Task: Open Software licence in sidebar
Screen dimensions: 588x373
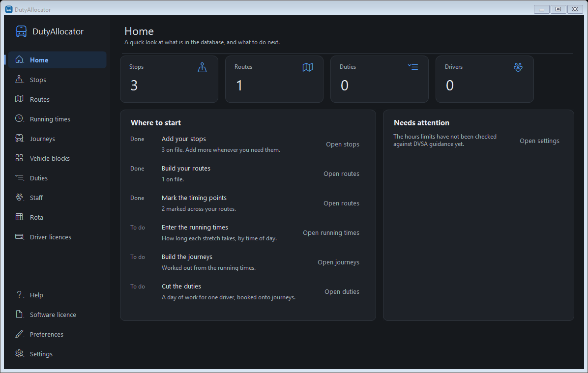Action: click(58, 315)
